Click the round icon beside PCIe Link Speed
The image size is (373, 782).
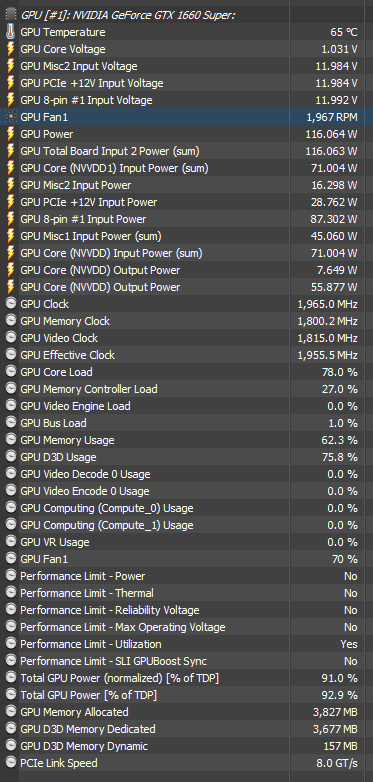10,763
